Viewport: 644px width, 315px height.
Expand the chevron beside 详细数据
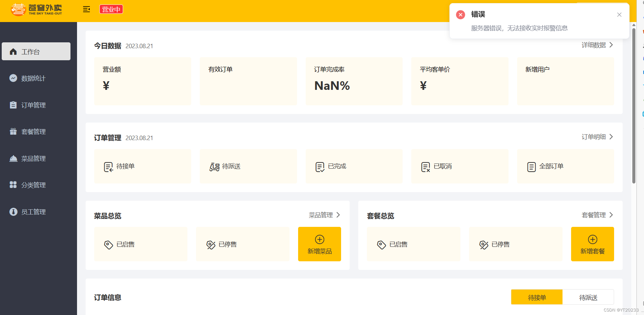pyautogui.click(x=611, y=45)
